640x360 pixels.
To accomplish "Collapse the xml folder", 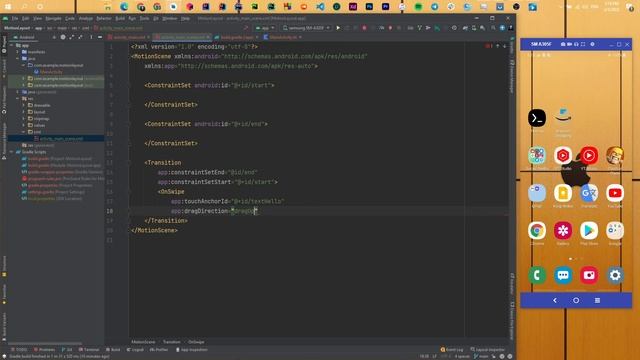I will click(x=24, y=132).
